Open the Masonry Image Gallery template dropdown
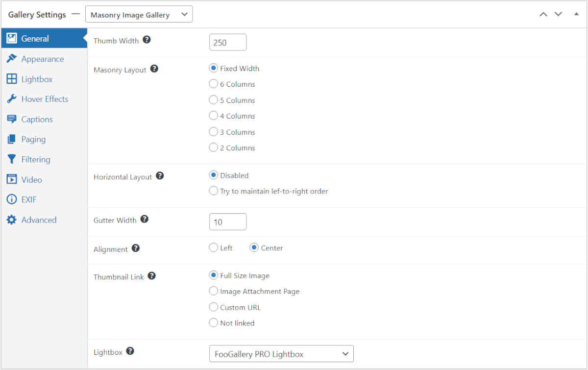The width and height of the screenshot is (588, 370). point(139,14)
